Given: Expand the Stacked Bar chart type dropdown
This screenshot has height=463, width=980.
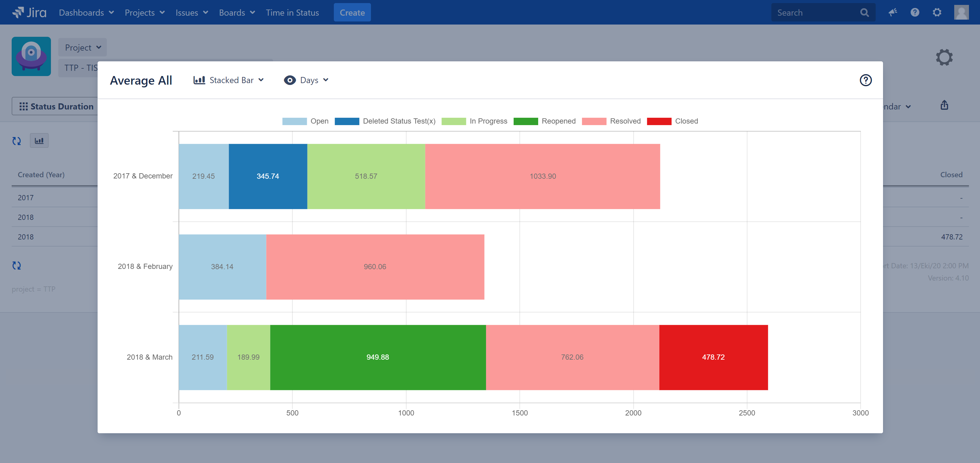Looking at the screenshot, I should pyautogui.click(x=229, y=80).
